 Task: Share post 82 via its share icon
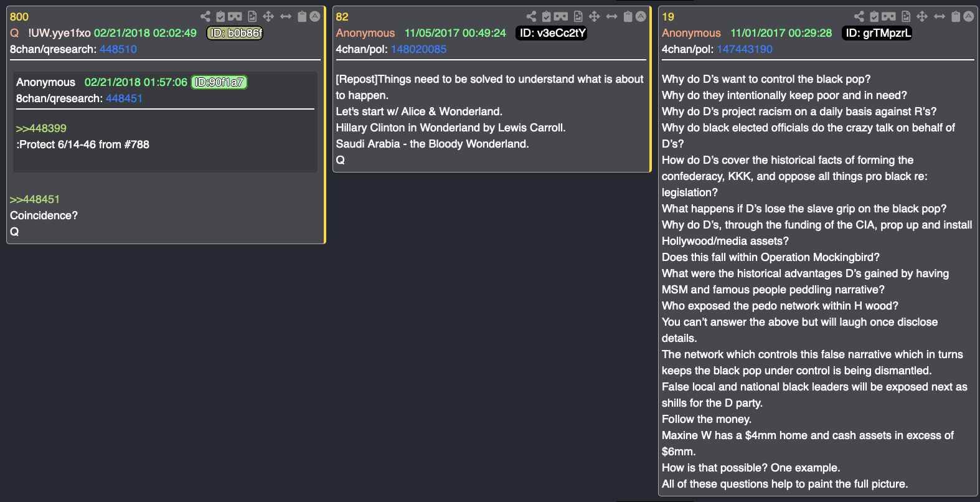pyautogui.click(x=531, y=17)
